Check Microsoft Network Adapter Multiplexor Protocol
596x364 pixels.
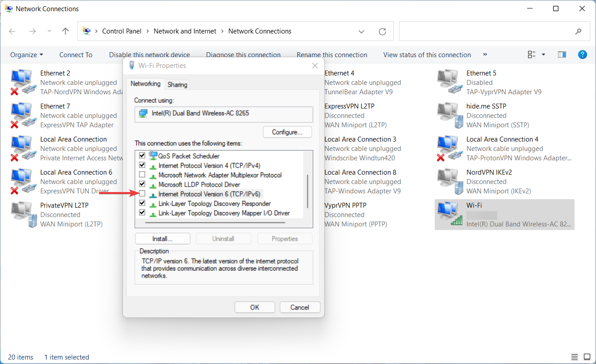142,175
